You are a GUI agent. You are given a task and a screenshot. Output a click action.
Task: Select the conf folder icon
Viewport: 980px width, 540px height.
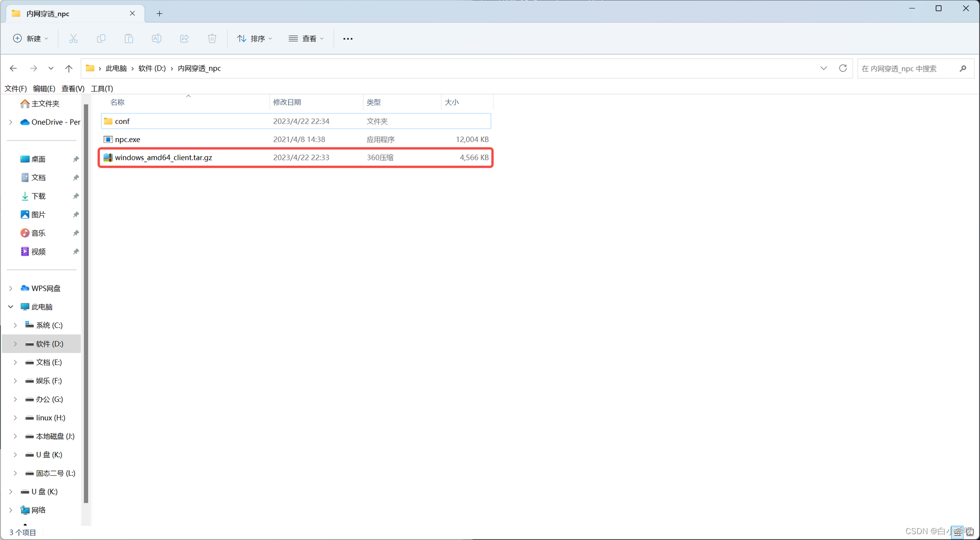click(108, 121)
